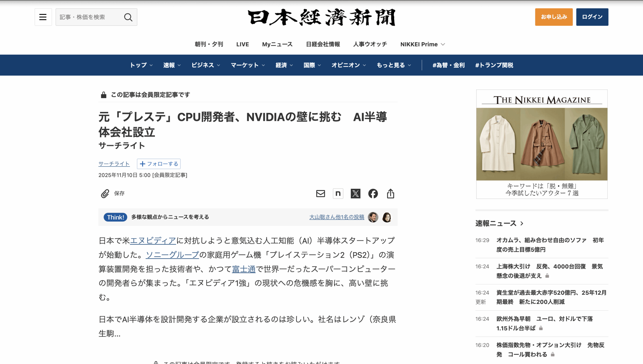The height and width of the screenshot is (364, 643).
Task: Toggle follow for サーチライト
Action: point(159,164)
